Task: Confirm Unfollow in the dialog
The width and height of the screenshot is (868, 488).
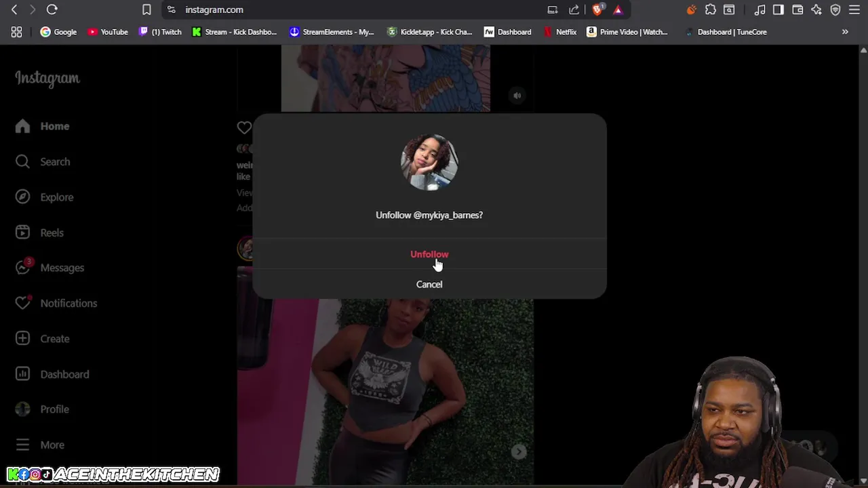Action: click(429, 254)
